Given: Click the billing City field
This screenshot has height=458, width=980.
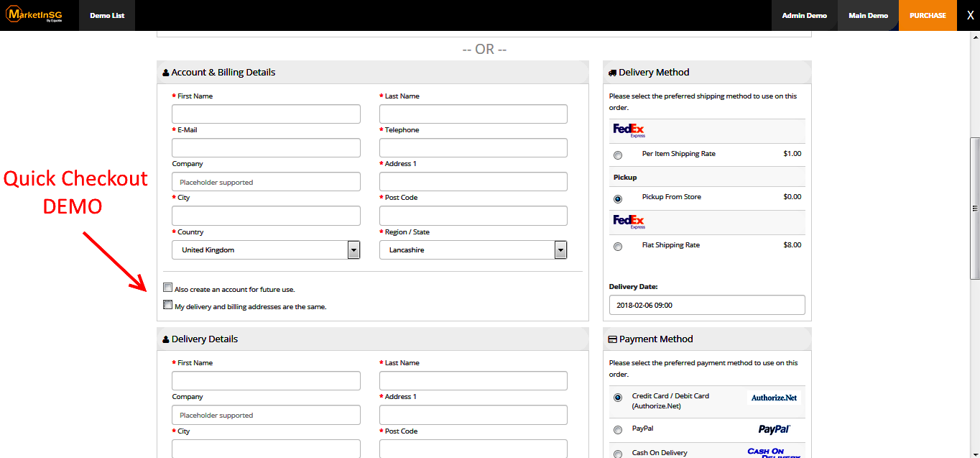Looking at the screenshot, I should coord(266,216).
